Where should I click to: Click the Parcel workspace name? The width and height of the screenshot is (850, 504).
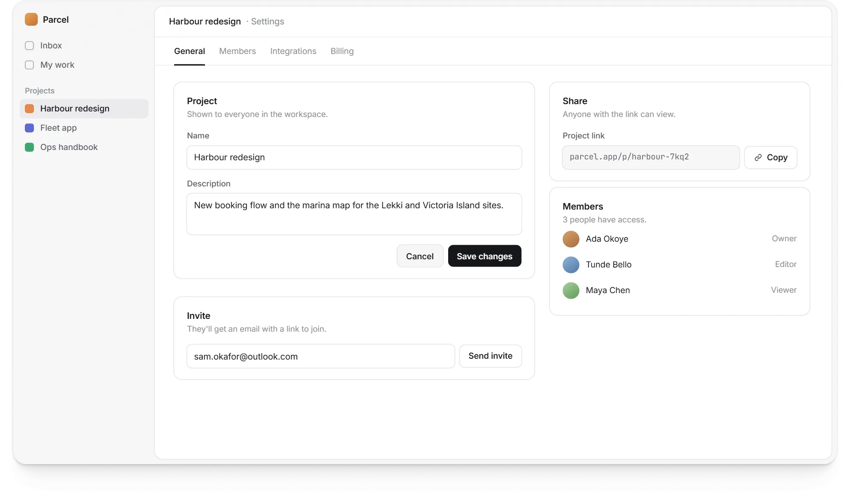[x=56, y=20]
